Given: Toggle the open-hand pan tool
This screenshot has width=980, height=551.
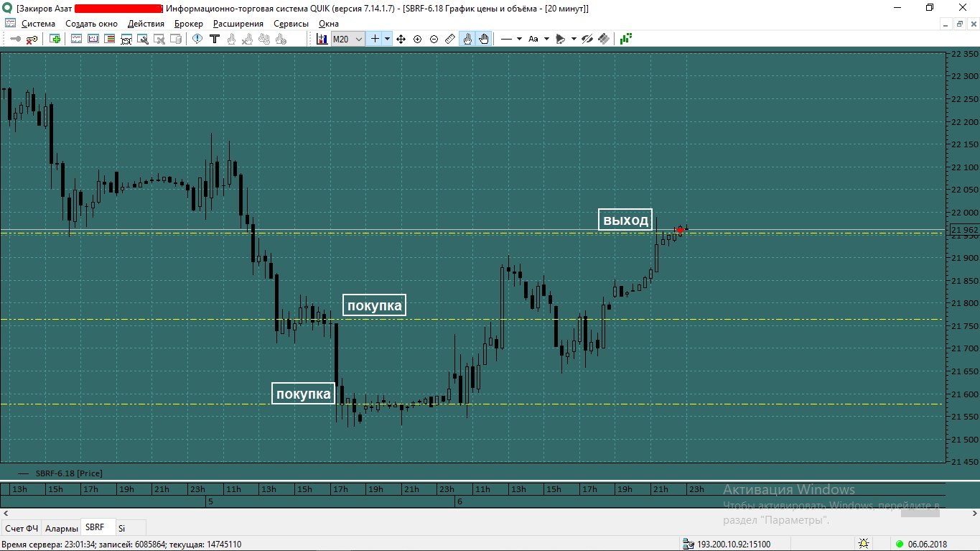Looking at the screenshot, I should click(x=484, y=39).
